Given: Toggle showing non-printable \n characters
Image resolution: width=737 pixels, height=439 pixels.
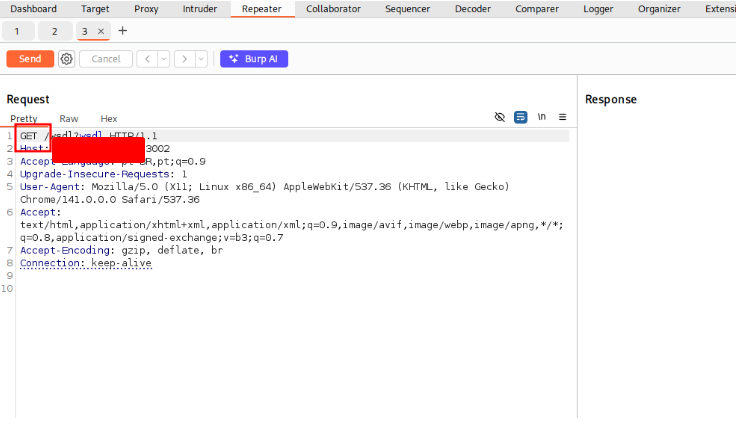Looking at the screenshot, I should 542,117.
